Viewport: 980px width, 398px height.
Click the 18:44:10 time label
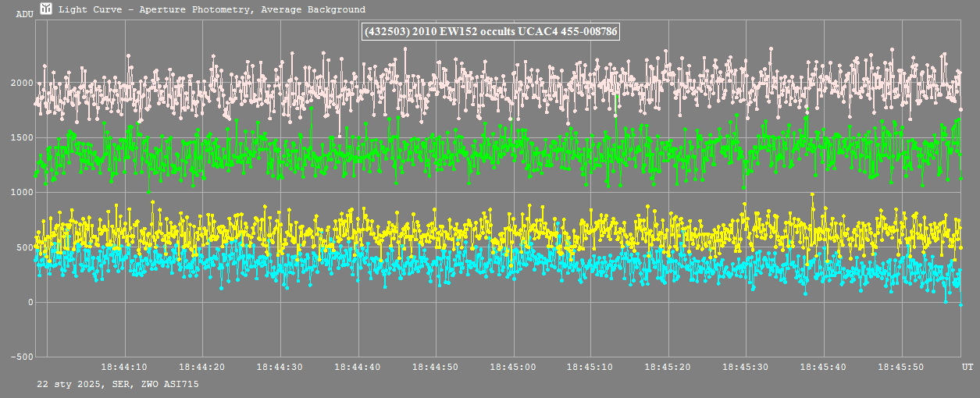125,366
